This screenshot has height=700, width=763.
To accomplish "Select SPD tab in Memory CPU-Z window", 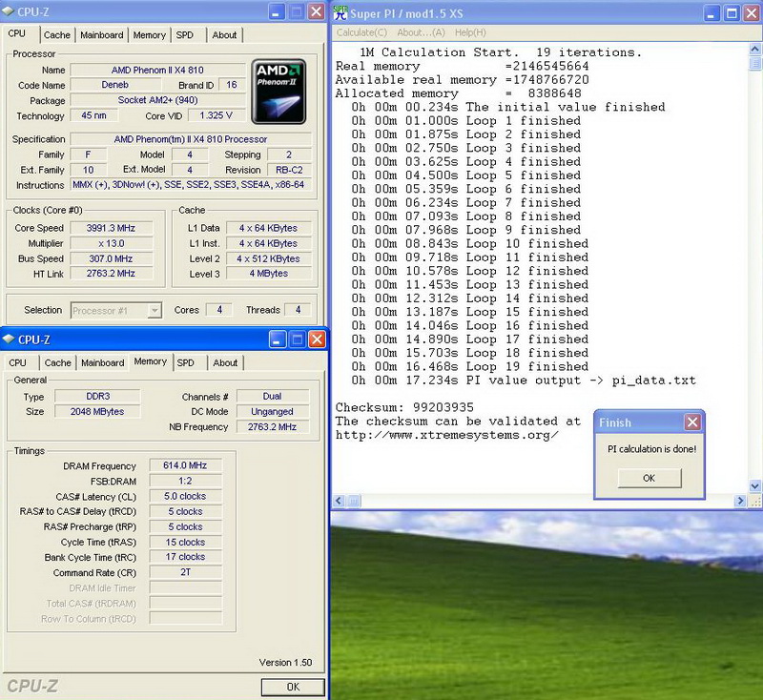I will (x=186, y=362).
